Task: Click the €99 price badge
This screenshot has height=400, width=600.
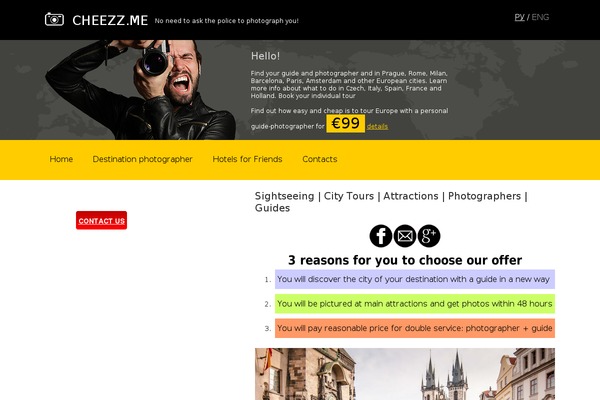Action: pyautogui.click(x=346, y=124)
